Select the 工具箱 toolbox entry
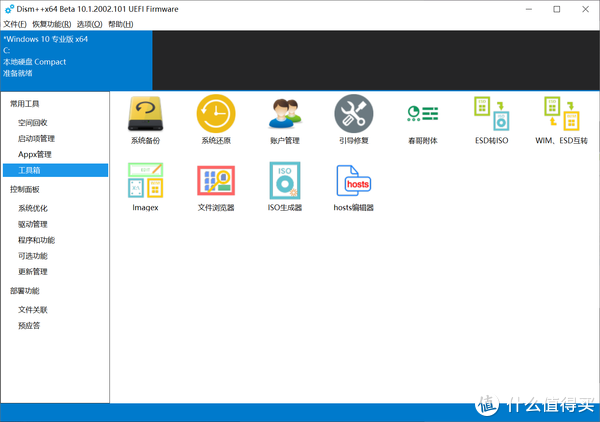Screen dimensions: 600x422 pyautogui.click(x=55, y=170)
